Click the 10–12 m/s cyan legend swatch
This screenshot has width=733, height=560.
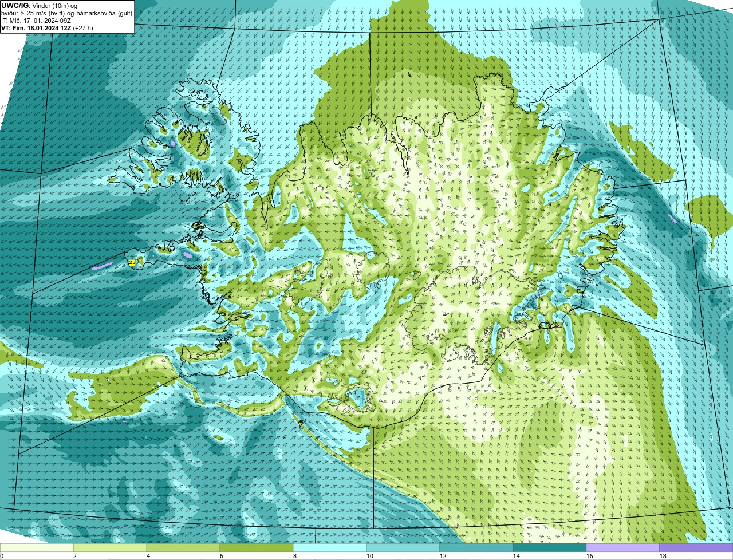[x=403, y=547]
